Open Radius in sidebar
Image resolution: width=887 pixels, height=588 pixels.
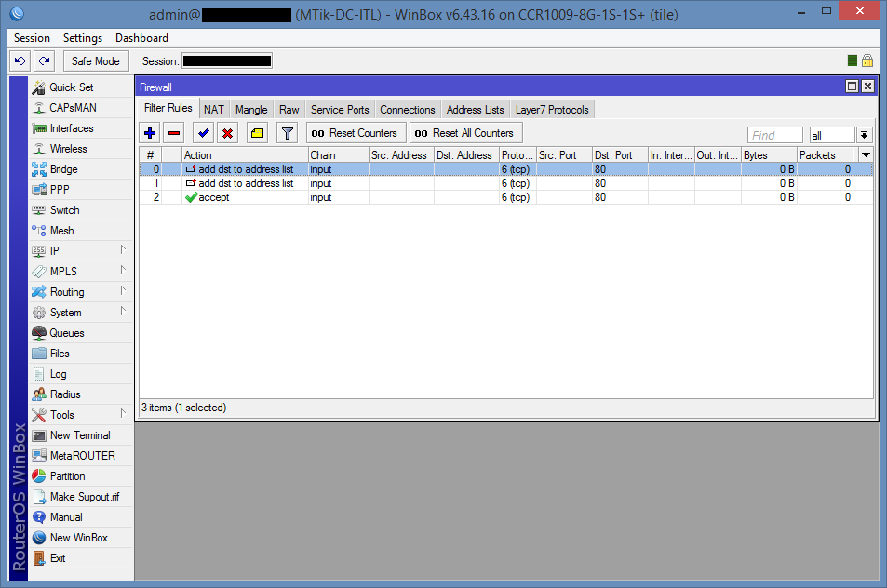pyautogui.click(x=81, y=394)
